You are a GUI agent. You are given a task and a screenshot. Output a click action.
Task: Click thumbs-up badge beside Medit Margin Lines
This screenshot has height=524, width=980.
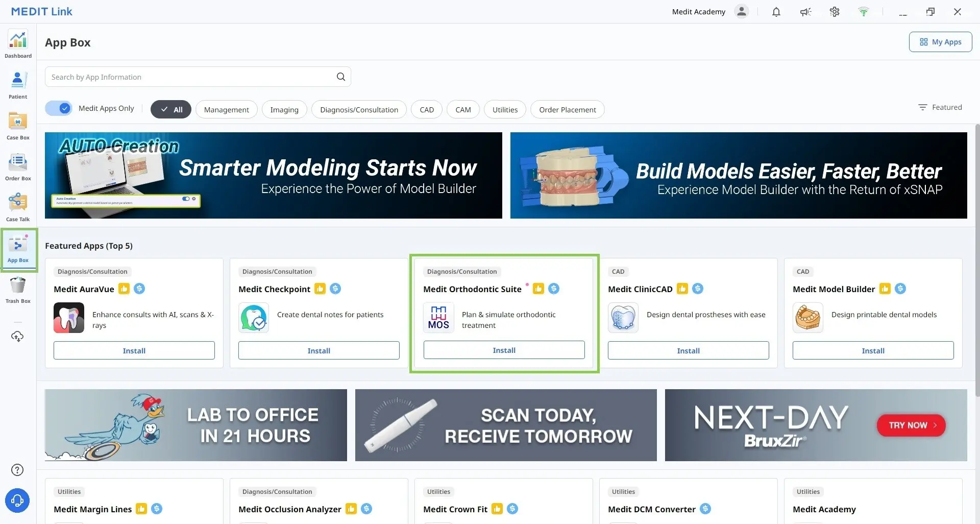(x=141, y=509)
